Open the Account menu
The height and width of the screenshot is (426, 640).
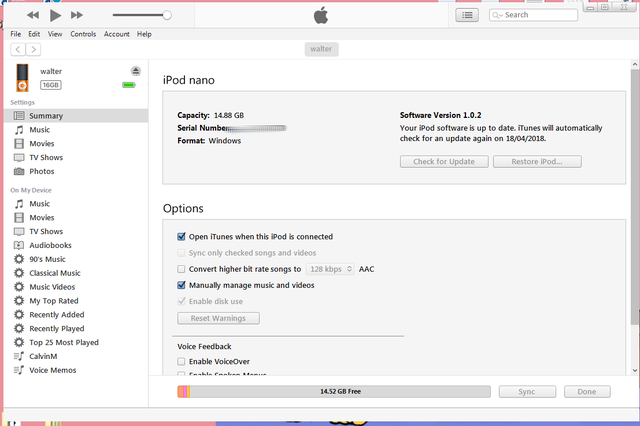[x=116, y=34]
